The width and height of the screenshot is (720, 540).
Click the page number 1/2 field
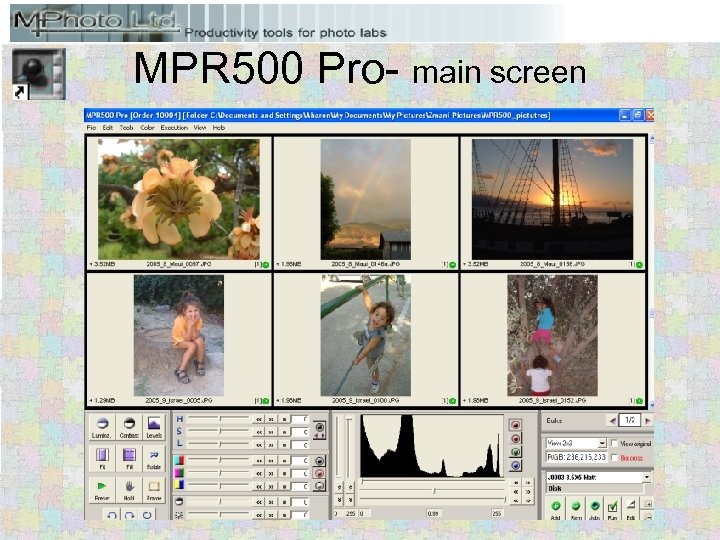click(x=630, y=420)
